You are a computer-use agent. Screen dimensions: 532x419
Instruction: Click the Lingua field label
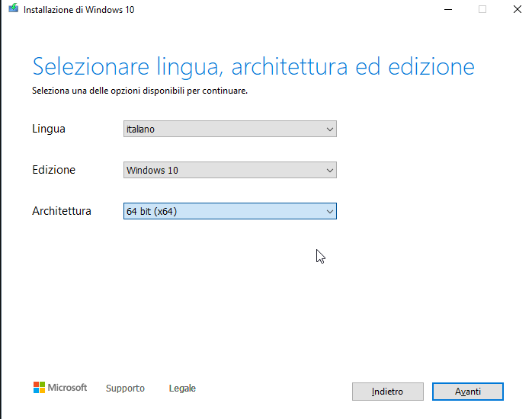[49, 129]
